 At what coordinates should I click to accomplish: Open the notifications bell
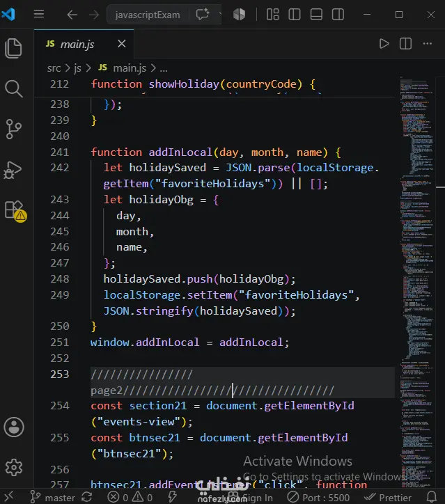tap(432, 497)
